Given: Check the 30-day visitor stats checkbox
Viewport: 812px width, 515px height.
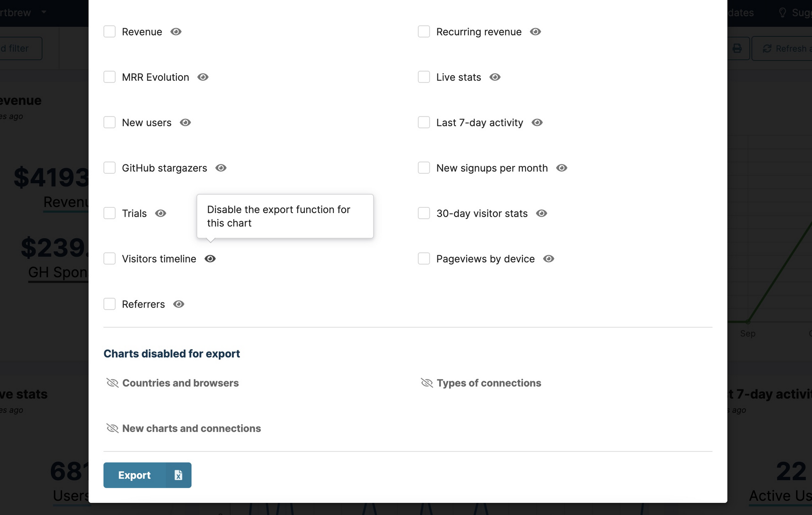Looking at the screenshot, I should coord(424,213).
